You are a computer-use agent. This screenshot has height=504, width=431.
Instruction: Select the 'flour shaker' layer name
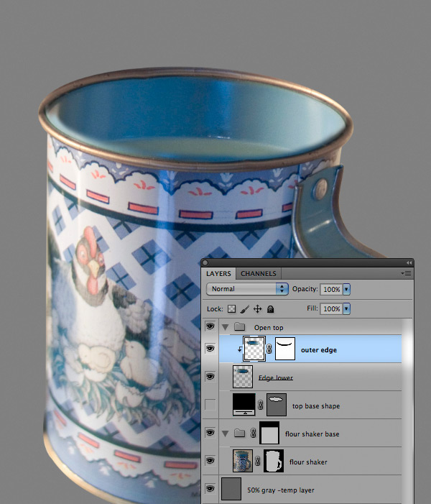pyautogui.click(x=308, y=462)
